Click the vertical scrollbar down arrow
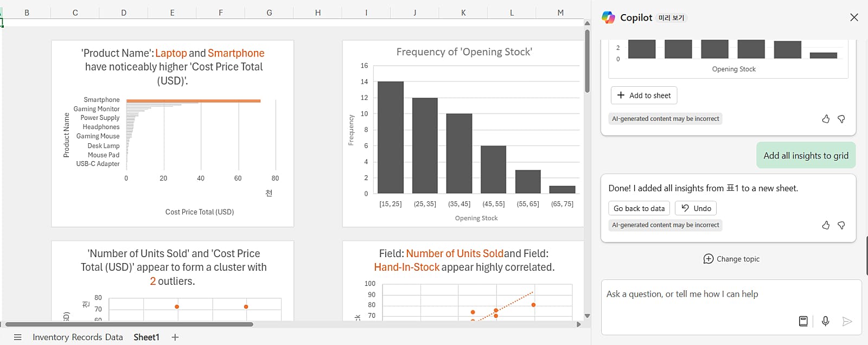The width and height of the screenshot is (868, 345). pyautogui.click(x=587, y=316)
